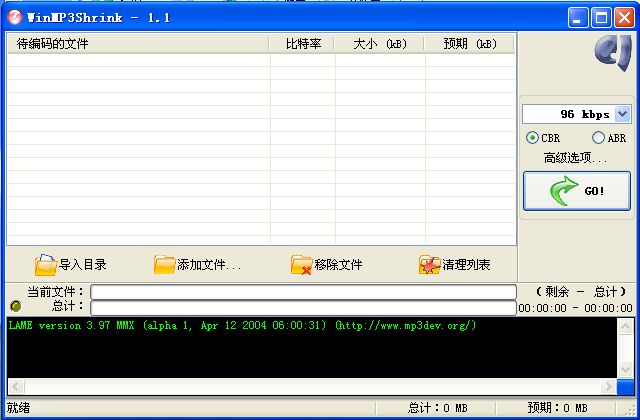This screenshot has width=640, height=420.
Task: Click the add files folder icon
Action: pyautogui.click(x=164, y=264)
